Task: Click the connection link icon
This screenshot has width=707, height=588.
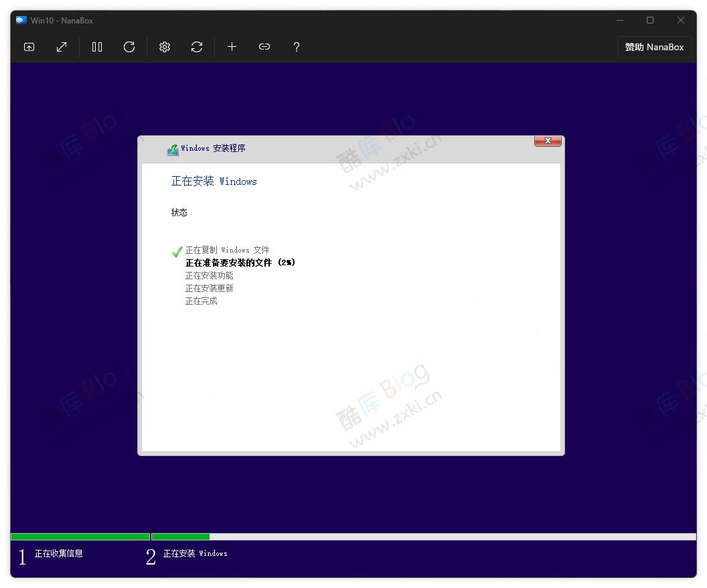Action: (x=264, y=47)
